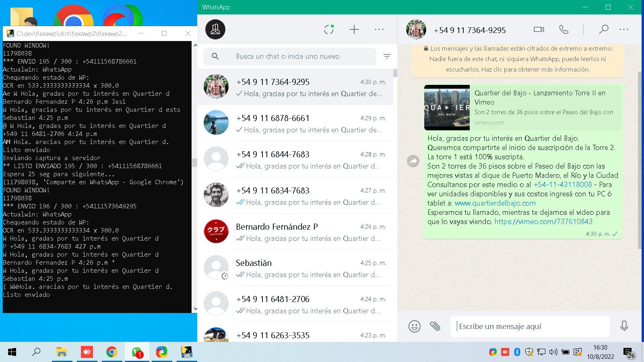Attach a file with the paperclip icon
The image size is (644, 362).
coord(435,326)
